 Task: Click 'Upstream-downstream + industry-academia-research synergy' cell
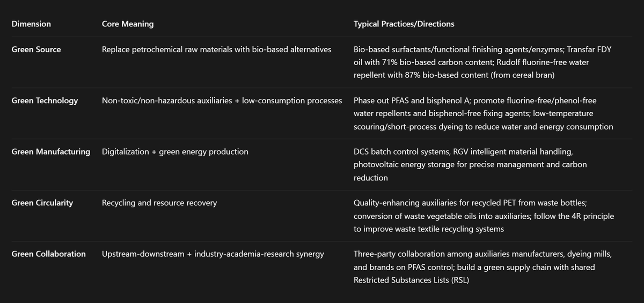click(213, 254)
